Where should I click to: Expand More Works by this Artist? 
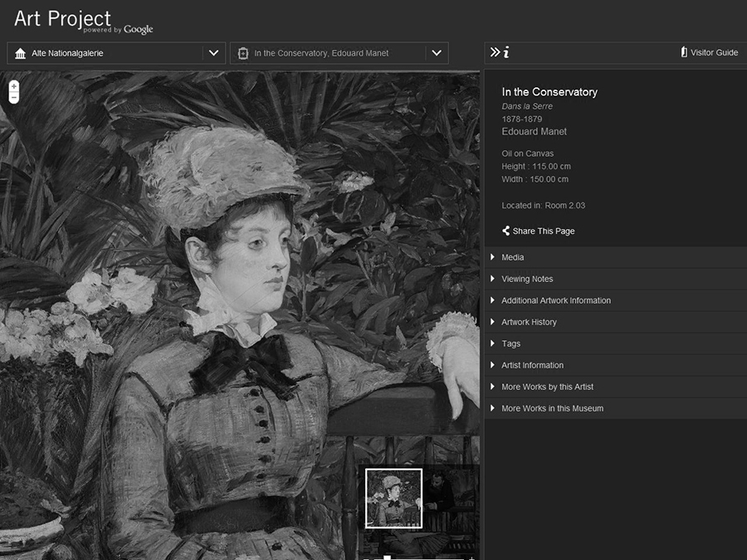616,387
